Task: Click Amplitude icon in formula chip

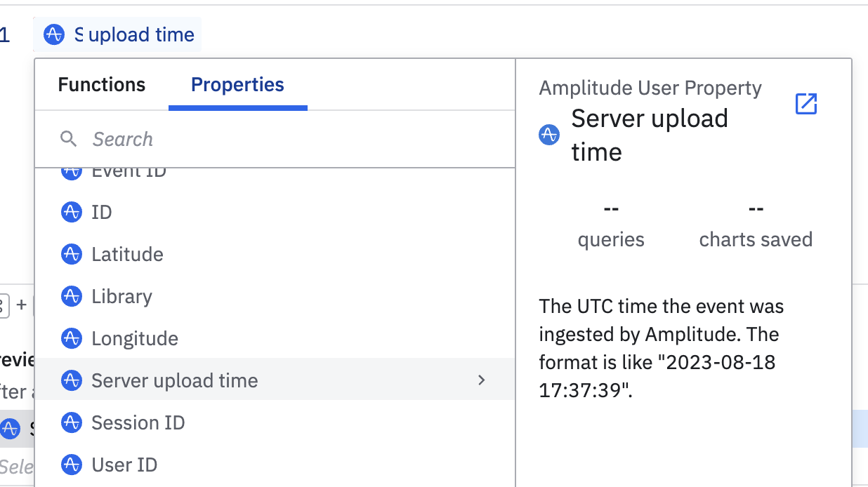Action: pos(54,34)
